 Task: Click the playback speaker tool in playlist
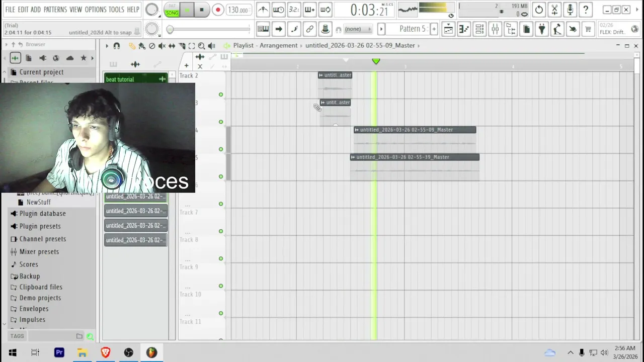point(211,46)
